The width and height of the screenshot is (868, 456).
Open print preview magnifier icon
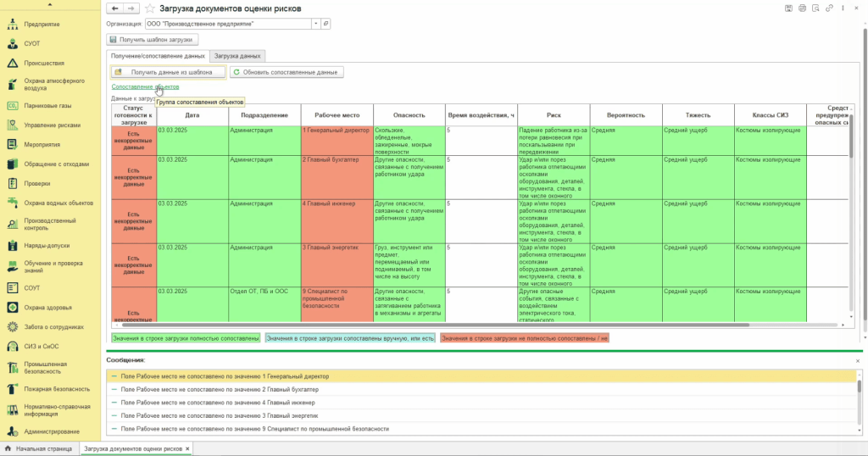(x=815, y=8)
